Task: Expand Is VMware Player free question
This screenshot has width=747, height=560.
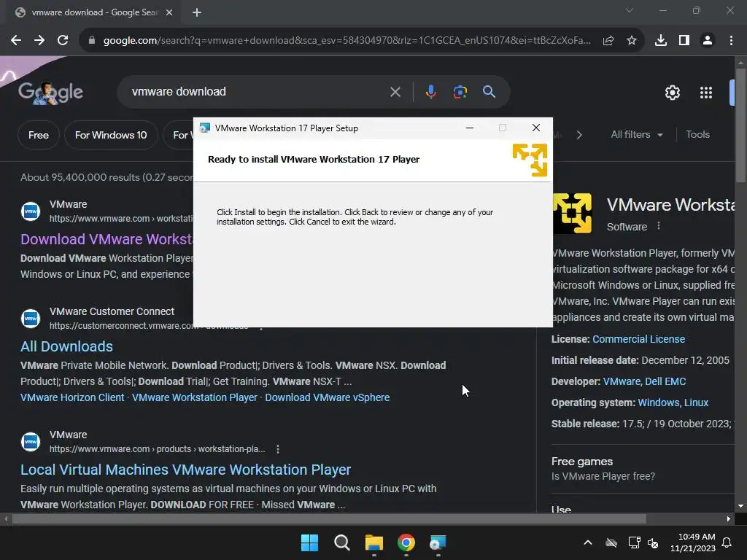Action: [603, 476]
